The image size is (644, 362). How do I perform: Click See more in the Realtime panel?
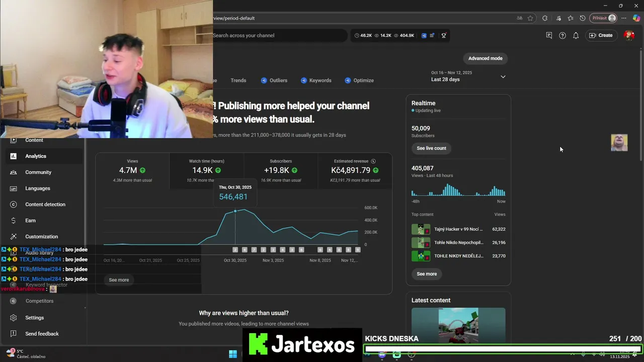427,274
